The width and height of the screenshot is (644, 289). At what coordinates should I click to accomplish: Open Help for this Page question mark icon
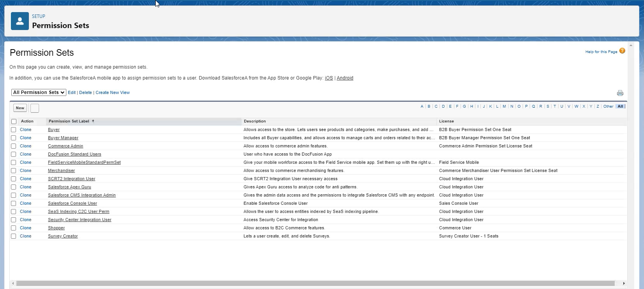[622, 51]
